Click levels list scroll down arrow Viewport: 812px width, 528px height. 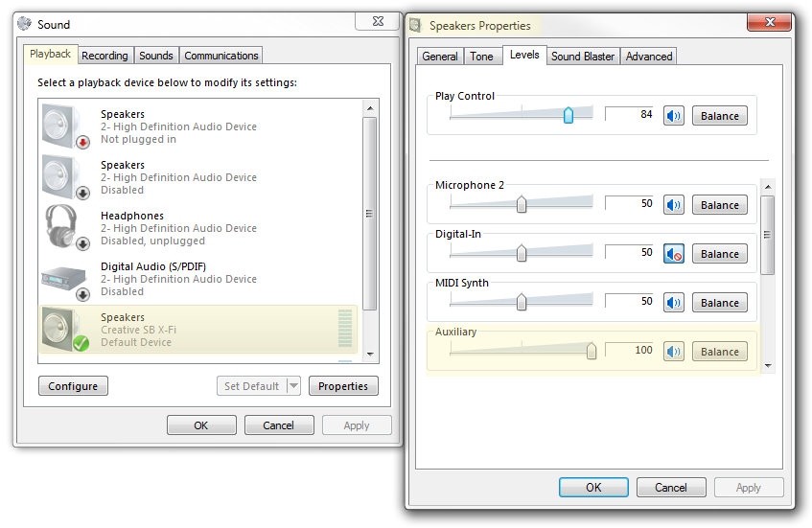[x=768, y=365]
